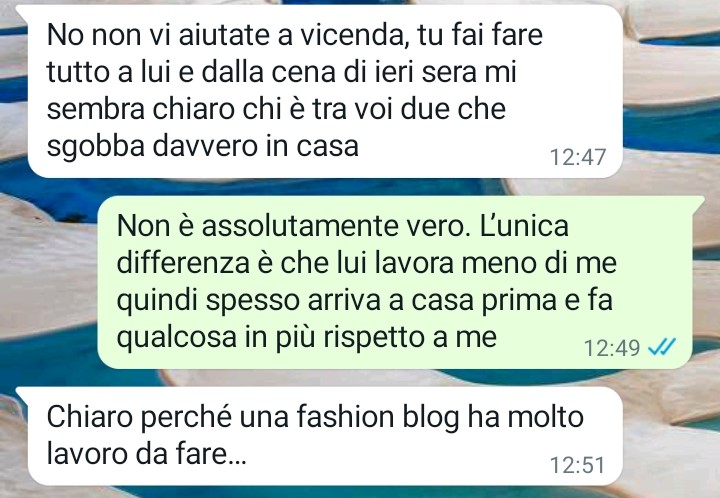Click the 12:49 timestamp on the sent message
The width and height of the screenshot is (720, 498).
612,348
